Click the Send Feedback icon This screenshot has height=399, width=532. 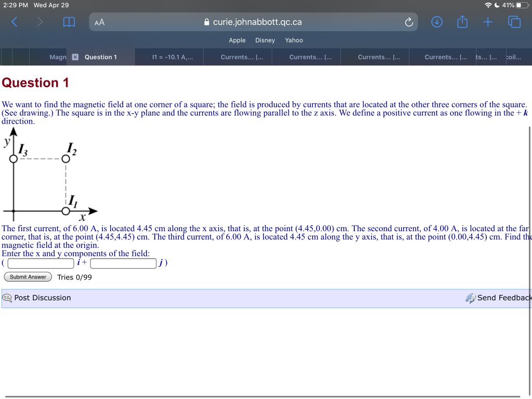471,298
